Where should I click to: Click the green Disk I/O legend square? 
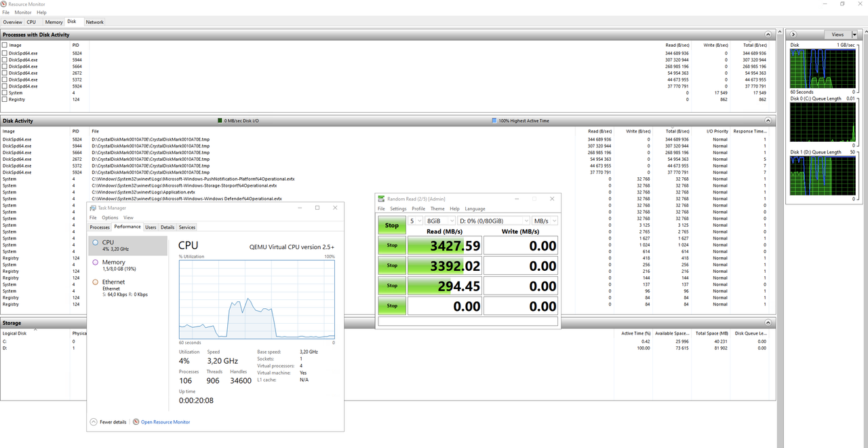[x=220, y=121]
